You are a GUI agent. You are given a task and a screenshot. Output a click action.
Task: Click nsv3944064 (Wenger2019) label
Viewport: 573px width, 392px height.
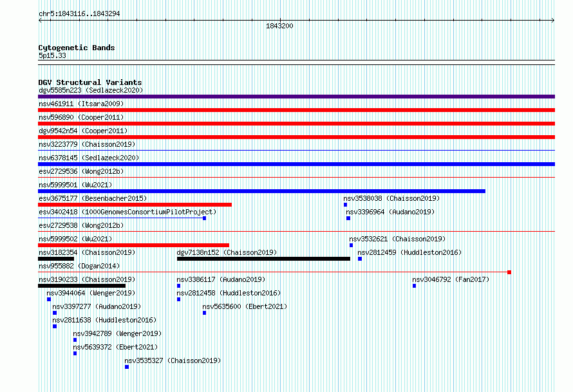pos(91,293)
